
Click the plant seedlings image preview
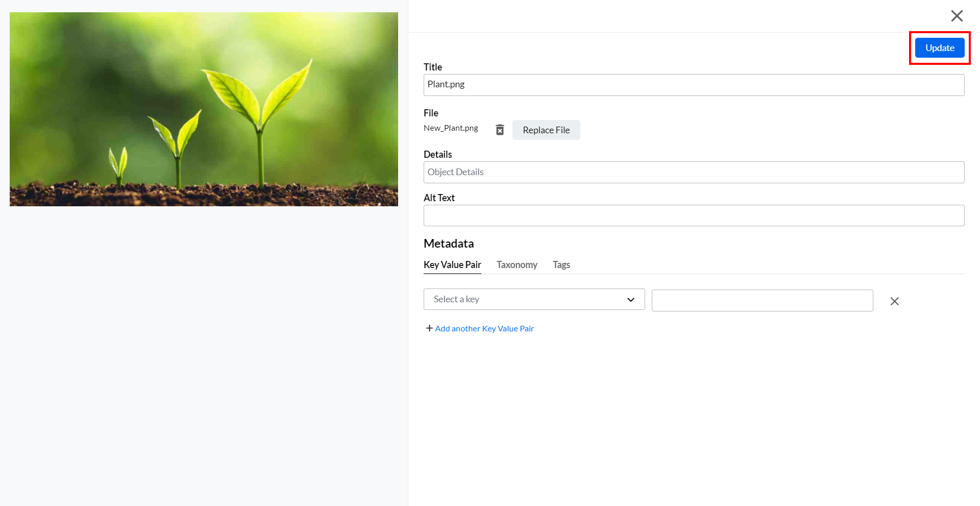point(204,109)
